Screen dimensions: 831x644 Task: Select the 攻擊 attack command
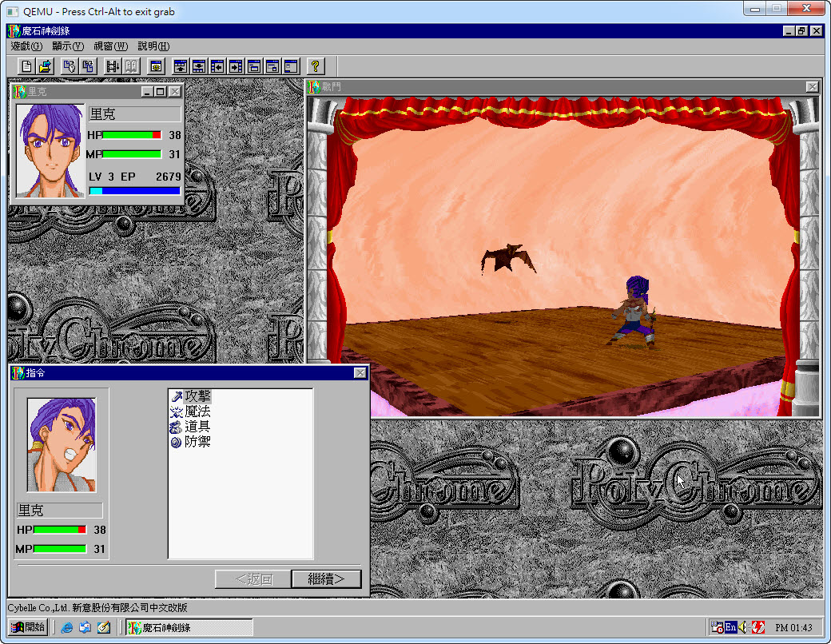pos(197,396)
